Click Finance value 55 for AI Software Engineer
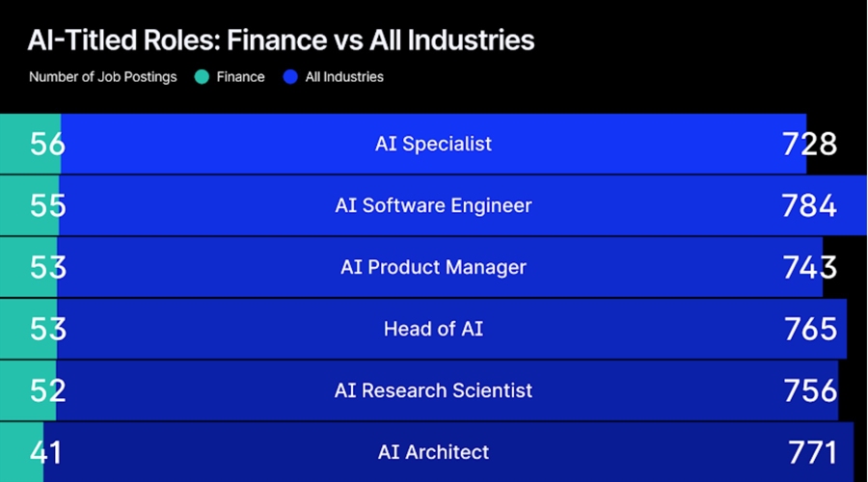868x482 pixels. coord(47,205)
